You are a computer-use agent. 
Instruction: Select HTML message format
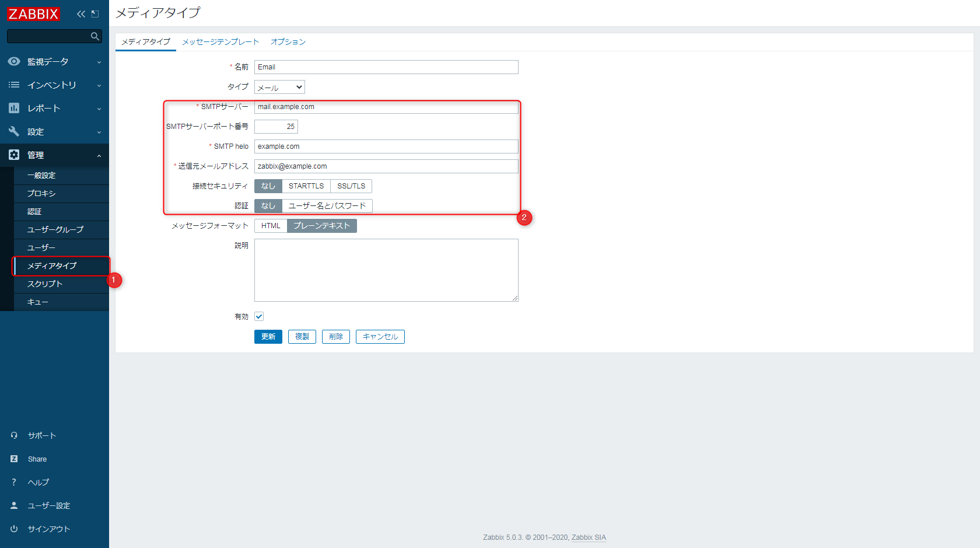[271, 226]
